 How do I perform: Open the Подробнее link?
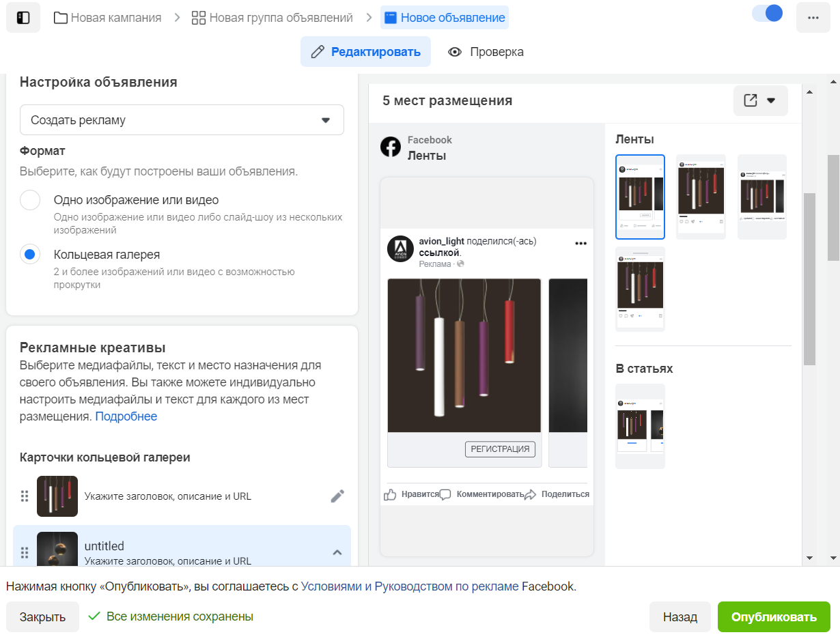(x=126, y=416)
